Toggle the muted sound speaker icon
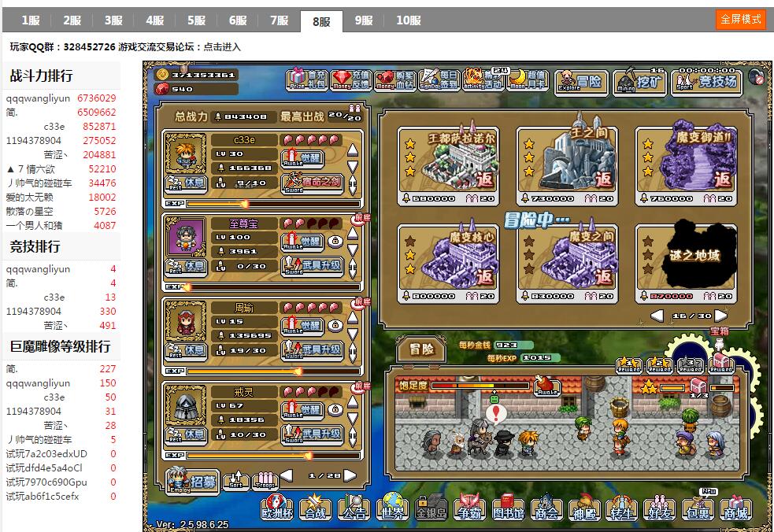This screenshot has height=532, width=774. coord(757,77)
